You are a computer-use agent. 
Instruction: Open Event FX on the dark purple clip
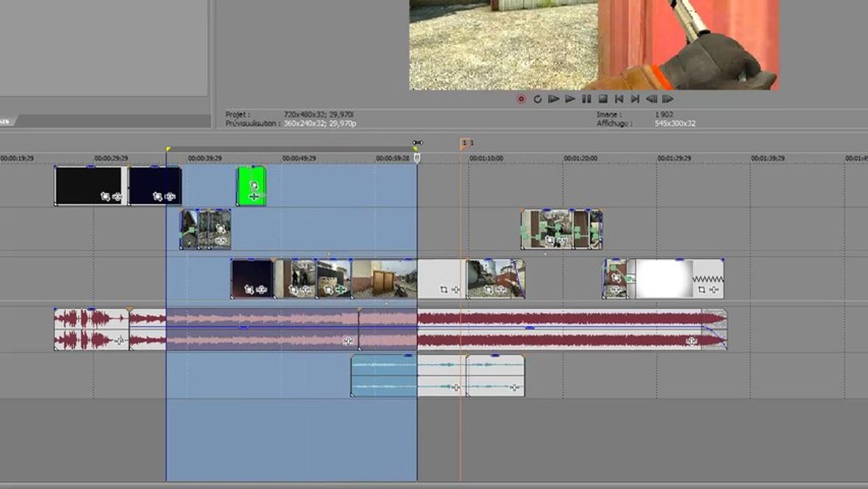[x=261, y=289]
